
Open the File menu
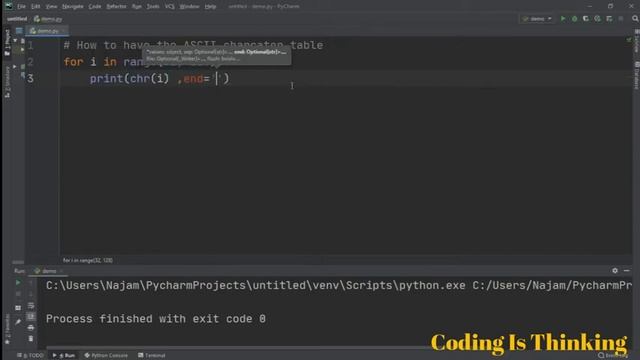point(21,7)
